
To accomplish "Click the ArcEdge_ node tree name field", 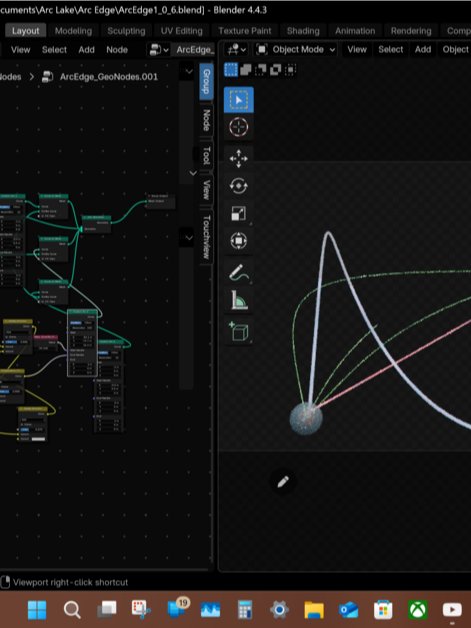I will [x=194, y=50].
